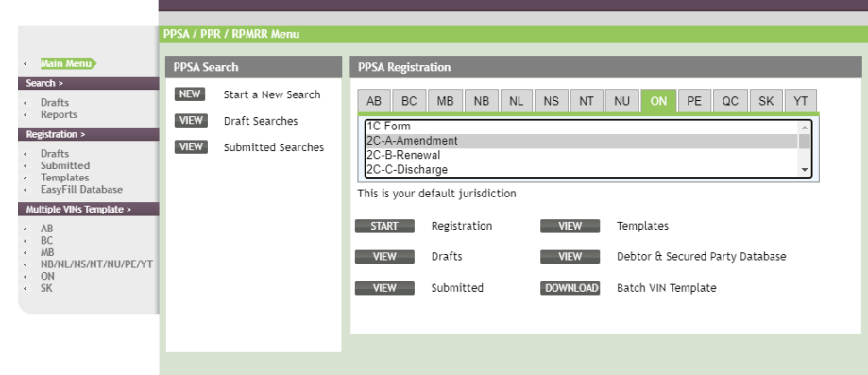Click the form list scroll down arrow
868x375 pixels.
click(x=805, y=170)
